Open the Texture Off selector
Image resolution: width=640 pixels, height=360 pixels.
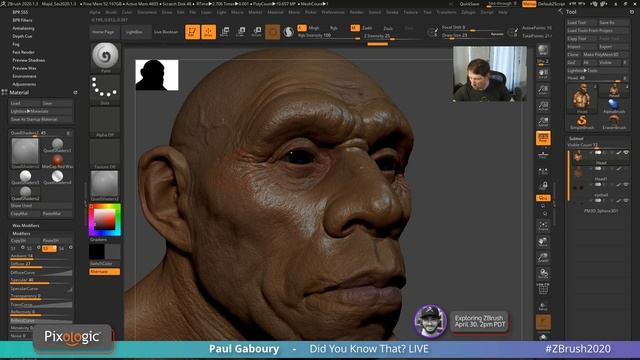pos(105,154)
